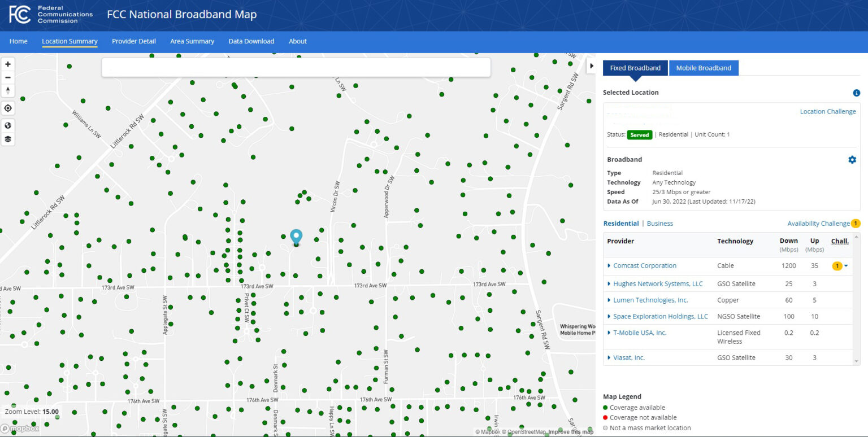
Task: Click the Location Challenge link
Action: 828,111
